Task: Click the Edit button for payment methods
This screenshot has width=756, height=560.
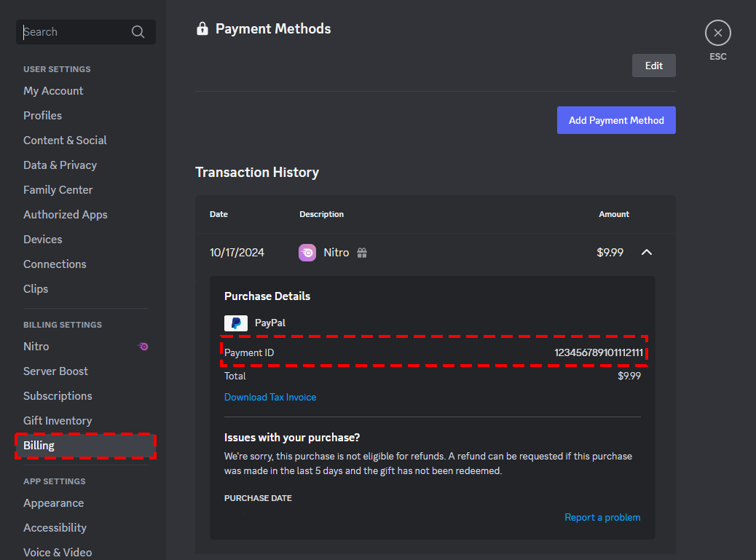Action: 653,65
